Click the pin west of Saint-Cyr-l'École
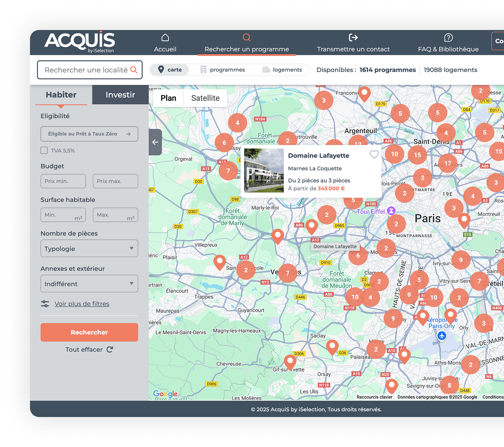Screen dimensions: 504x447 pyautogui.click(x=220, y=262)
